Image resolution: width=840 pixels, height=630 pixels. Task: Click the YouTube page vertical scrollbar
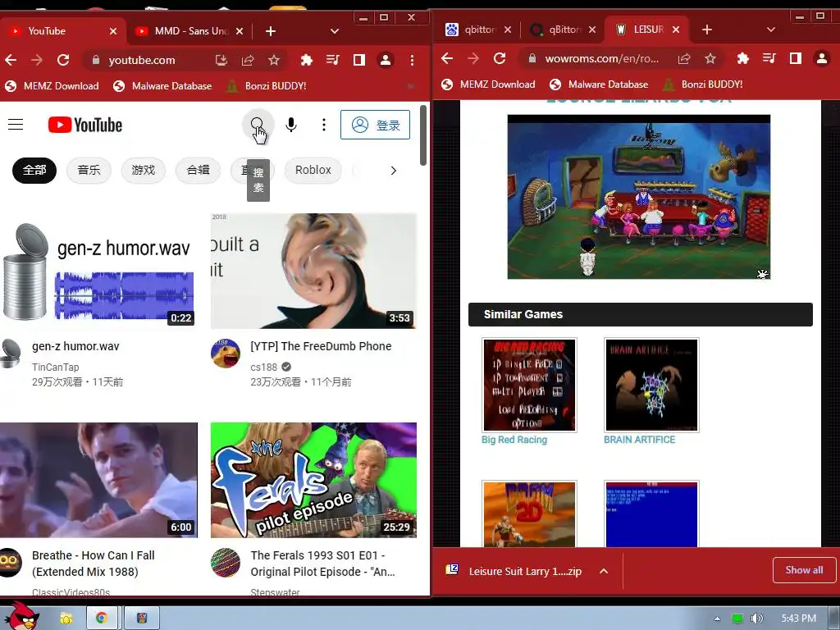423,135
